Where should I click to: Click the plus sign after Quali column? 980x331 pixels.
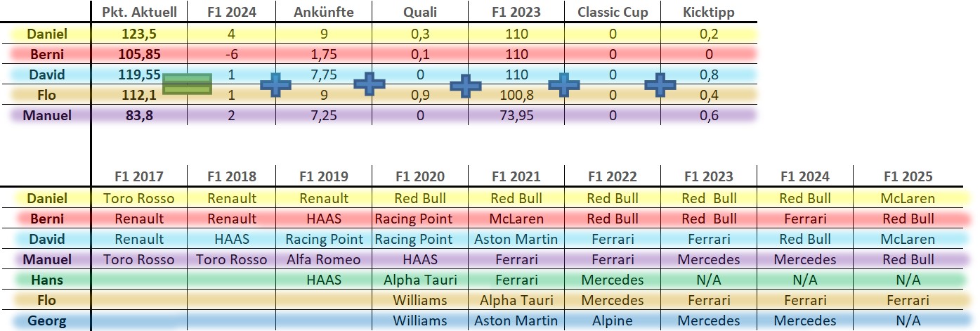(x=465, y=85)
